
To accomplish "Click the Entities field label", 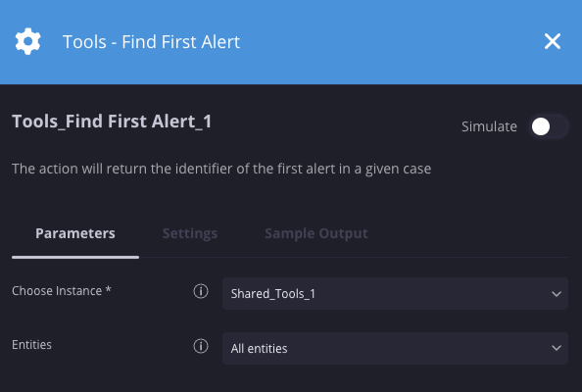I will [31, 345].
